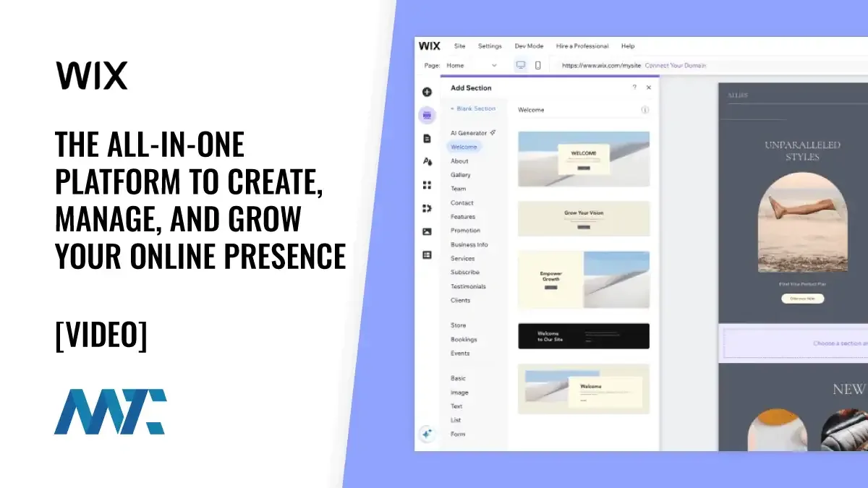
Task: Click the Add Section sidebar icon
Action: coord(427,115)
